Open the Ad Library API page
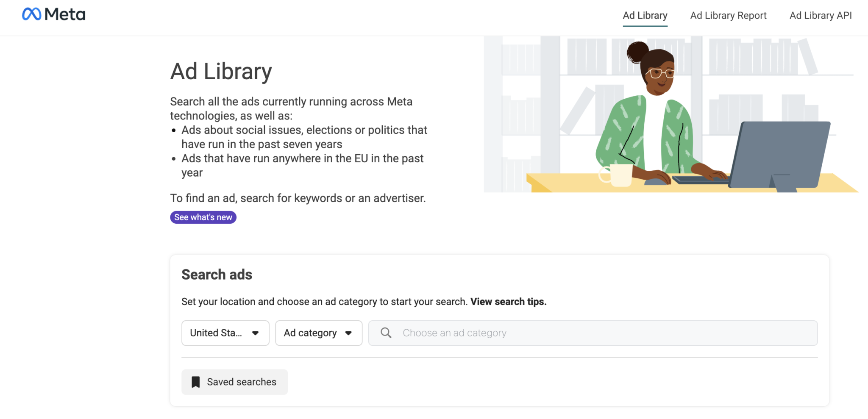The image size is (868, 419). tap(821, 15)
